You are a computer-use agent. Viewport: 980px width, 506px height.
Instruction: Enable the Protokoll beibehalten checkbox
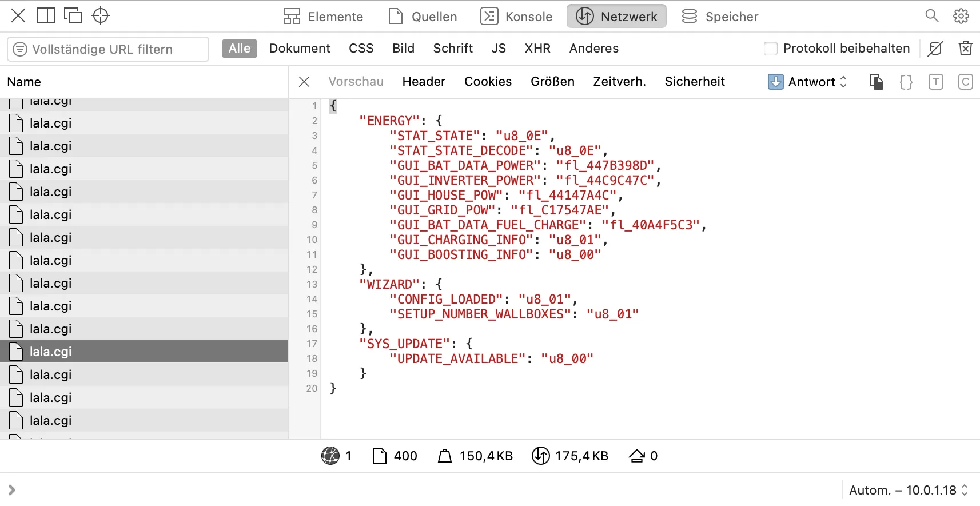(x=771, y=49)
